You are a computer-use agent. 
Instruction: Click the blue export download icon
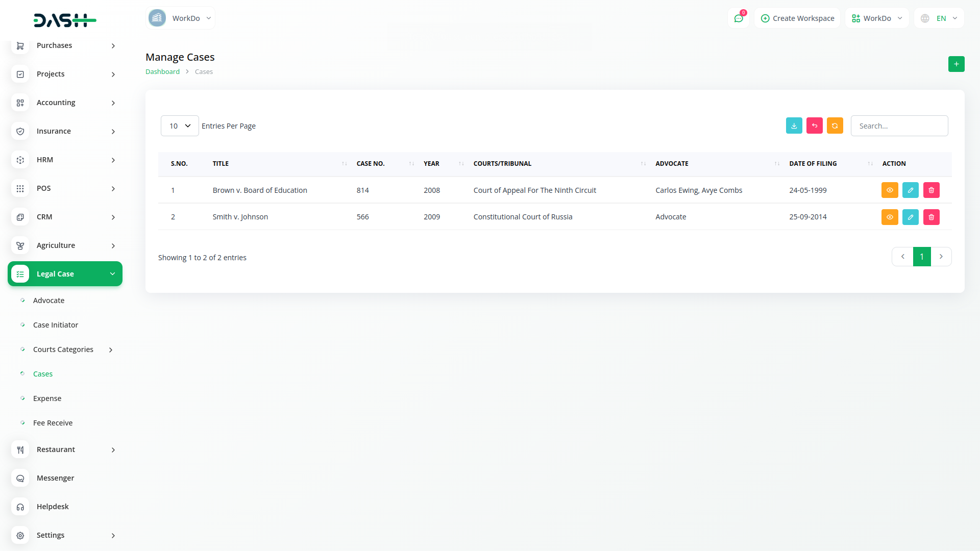pos(794,126)
